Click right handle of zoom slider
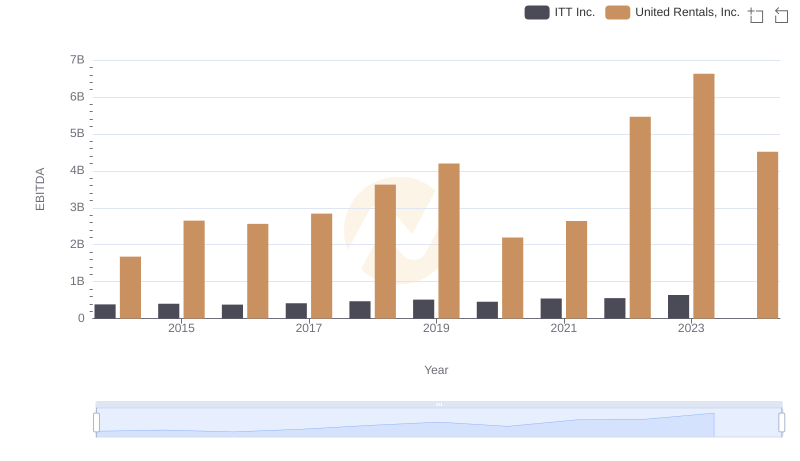The width and height of the screenshot is (800, 461). pyautogui.click(x=781, y=422)
